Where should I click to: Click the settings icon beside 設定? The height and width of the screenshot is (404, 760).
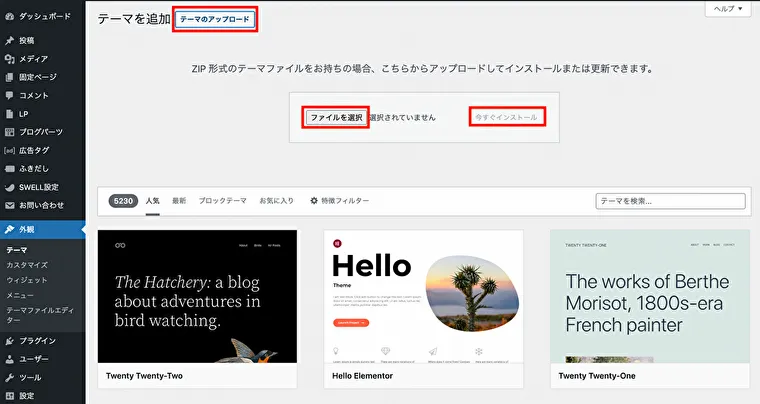(10, 396)
